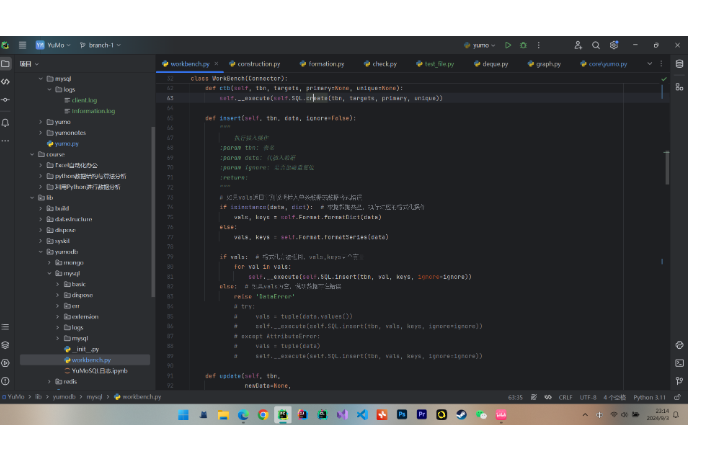Open the code-brackets tool window icon in left sidebar
Image resolution: width=720 pixels, height=450 pixels.
[x=6, y=82]
